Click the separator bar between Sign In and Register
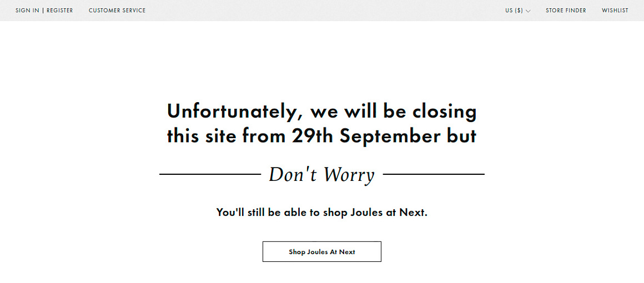Image resolution: width=644 pixels, height=283 pixels. pyautogui.click(x=43, y=11)
